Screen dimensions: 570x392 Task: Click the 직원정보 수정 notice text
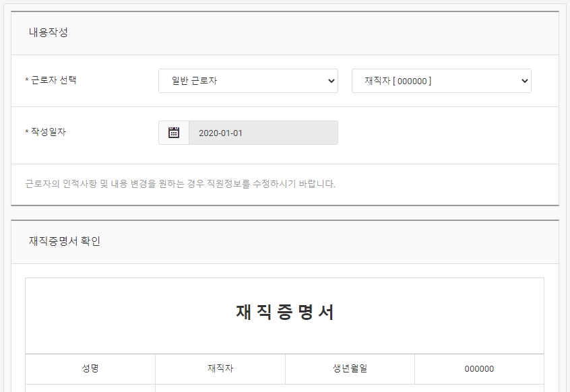tap(181, 183)
